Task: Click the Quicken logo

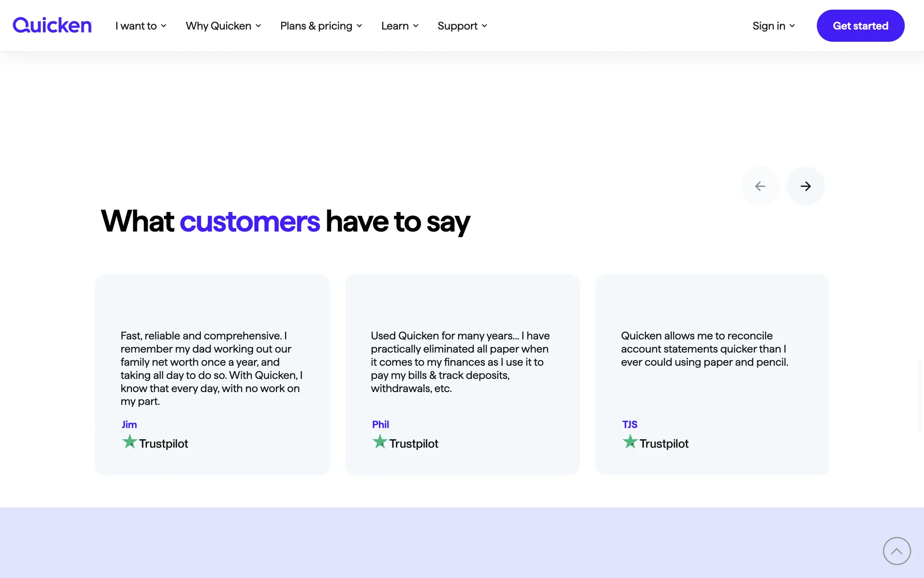Action: tap(52, 26)
